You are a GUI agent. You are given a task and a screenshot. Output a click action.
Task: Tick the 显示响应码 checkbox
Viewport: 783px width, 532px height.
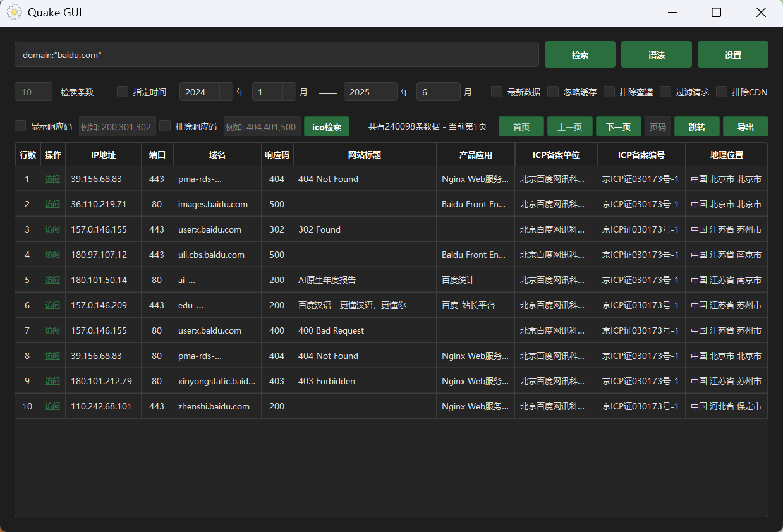click(x=20, y=126)
